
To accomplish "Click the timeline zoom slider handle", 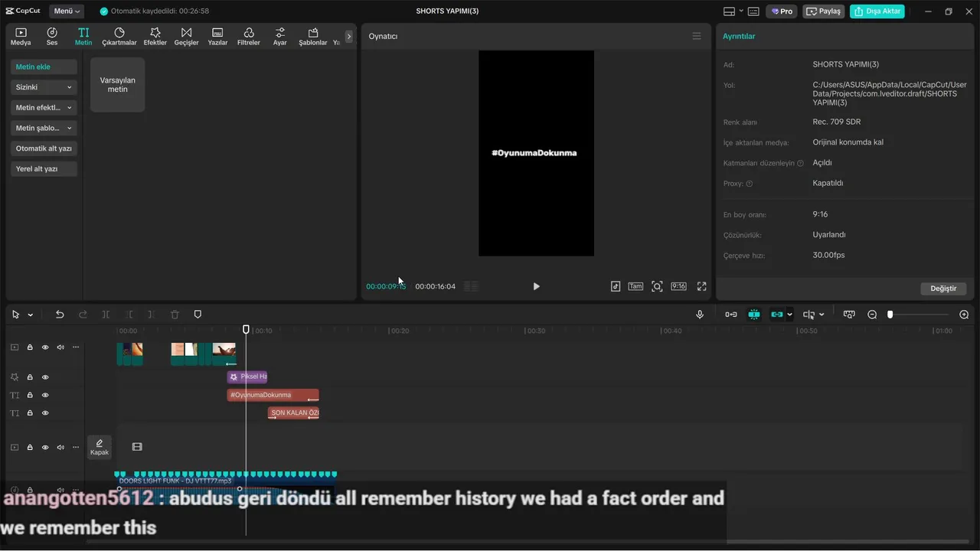I will pyautogui.click(x=890, y=315).
